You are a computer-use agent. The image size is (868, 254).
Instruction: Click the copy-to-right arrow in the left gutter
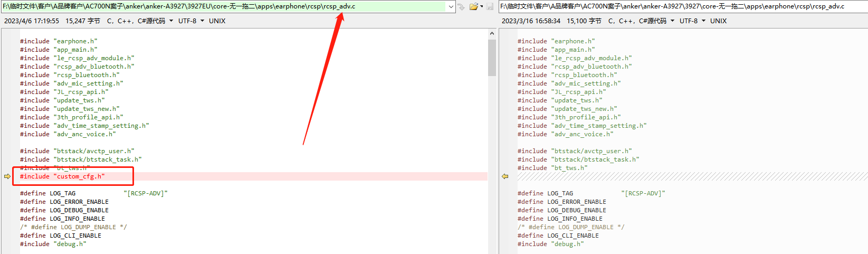pos(7,176)
